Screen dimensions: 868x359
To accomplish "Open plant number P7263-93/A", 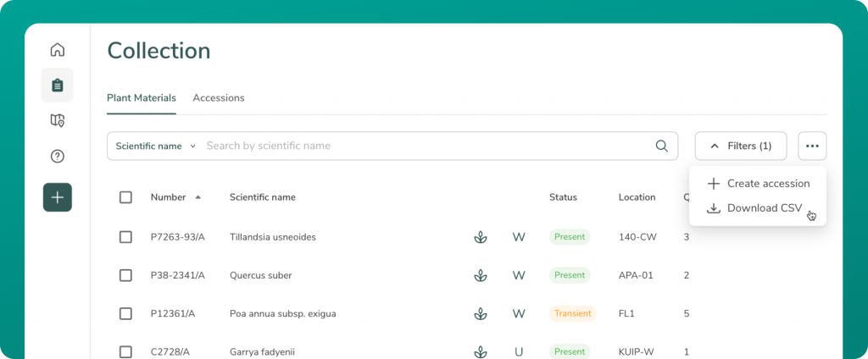I will tap(178, 237).
